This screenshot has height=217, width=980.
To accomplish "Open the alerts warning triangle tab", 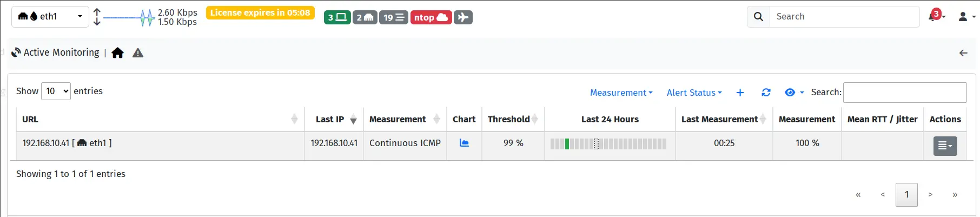I will (x=138, y=52).
